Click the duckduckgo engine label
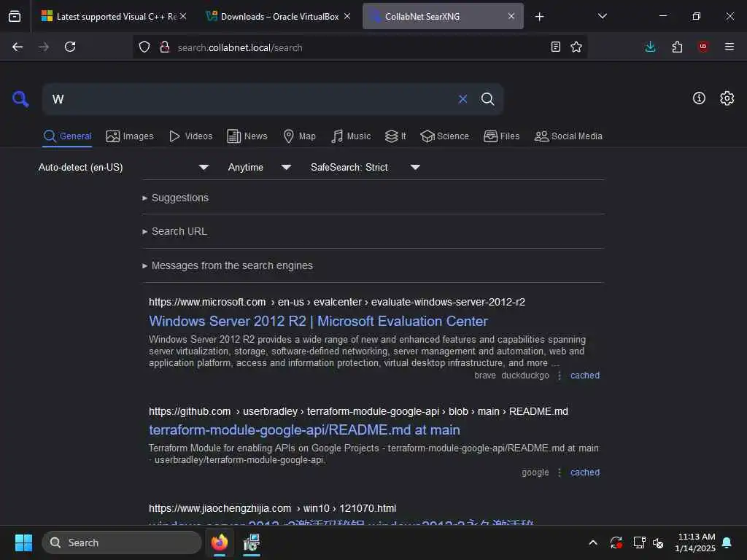This screenshot has width=747, height=560. (525, 376)
